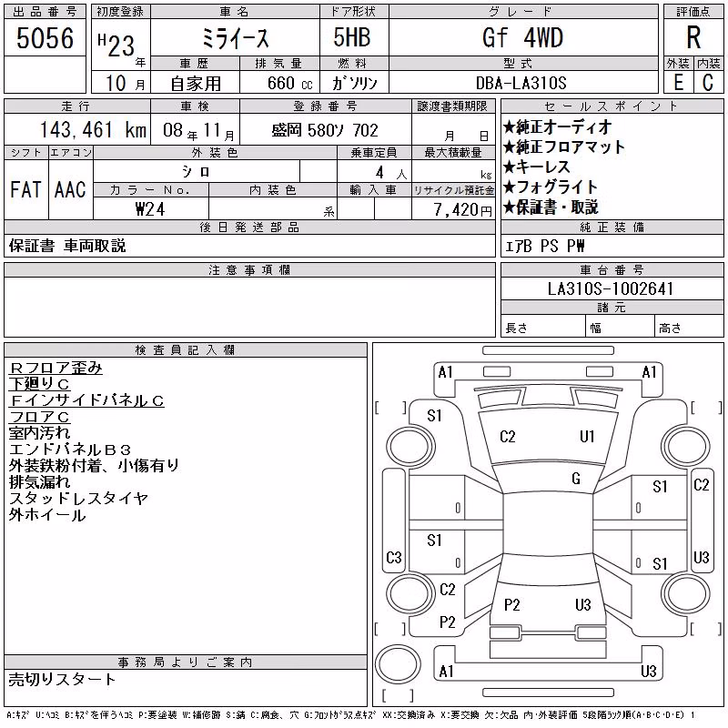Click the car name ミライース
Screen dimensions: 728x728
coord(235,38)
